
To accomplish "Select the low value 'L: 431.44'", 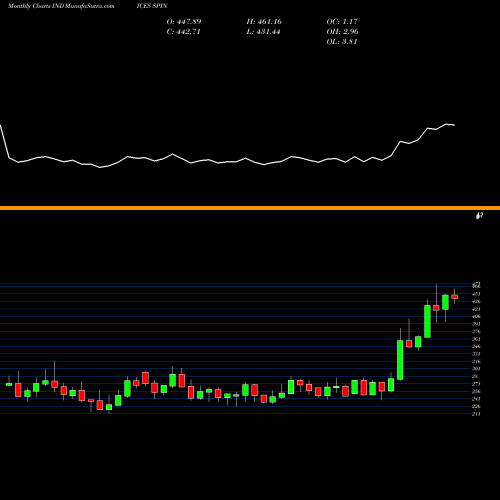I will point(263,32).
